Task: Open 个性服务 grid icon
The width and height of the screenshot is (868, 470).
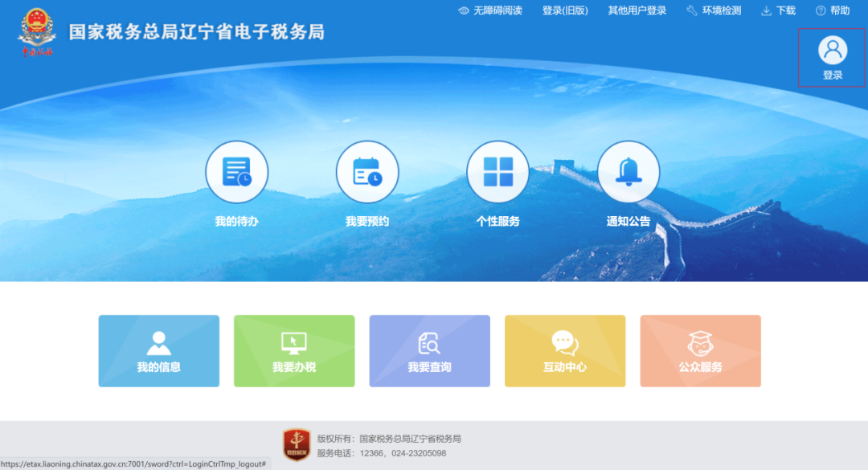Action: [497, 172]
